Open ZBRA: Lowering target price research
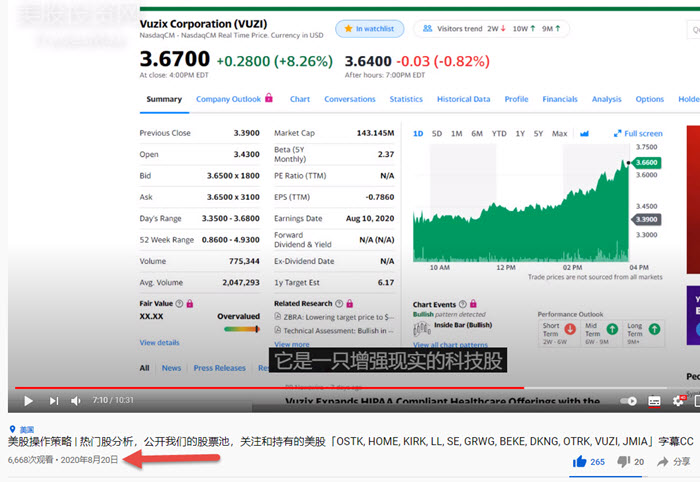This screenshot has width=700, height=482. coord(334,317)
